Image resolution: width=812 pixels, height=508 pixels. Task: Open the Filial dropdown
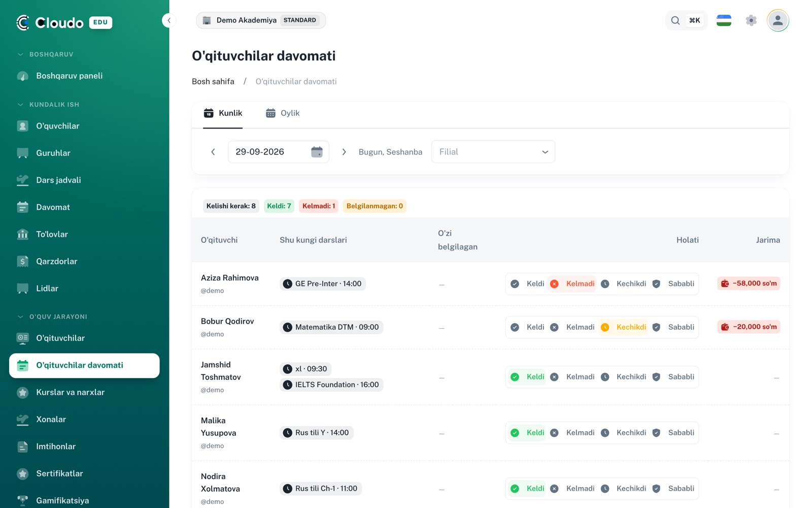tap(493, 152)
